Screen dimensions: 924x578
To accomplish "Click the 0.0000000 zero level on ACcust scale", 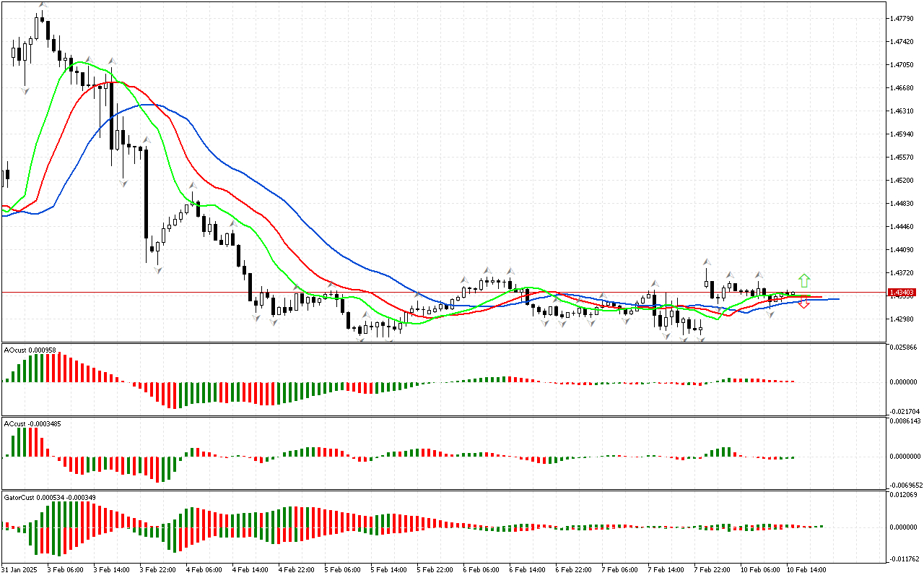I will click(906, 457).
